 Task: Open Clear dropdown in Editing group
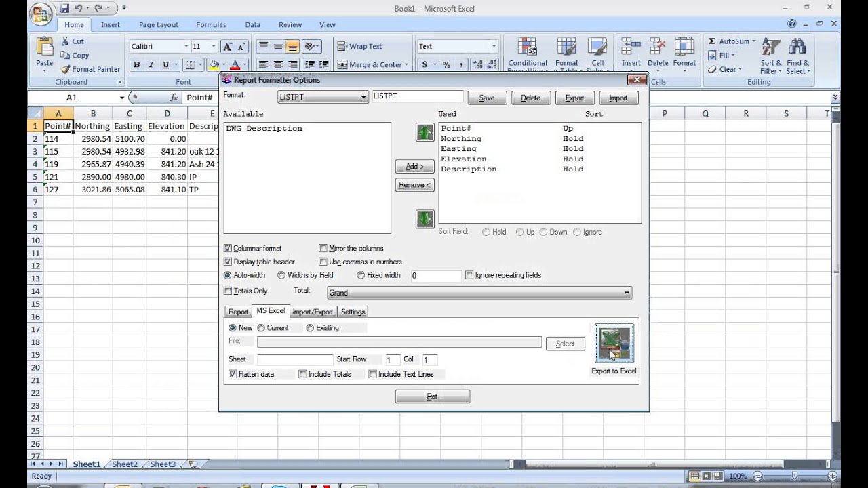pos(725,69)
